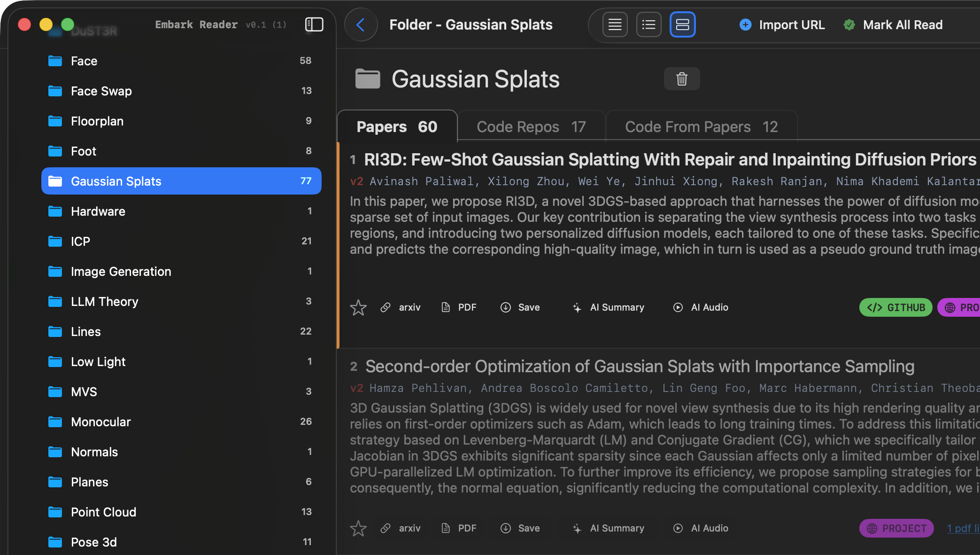This screenshot has width=980, height=555.
Task: Star the RI3D paper
Action: [x=358, y=308]
